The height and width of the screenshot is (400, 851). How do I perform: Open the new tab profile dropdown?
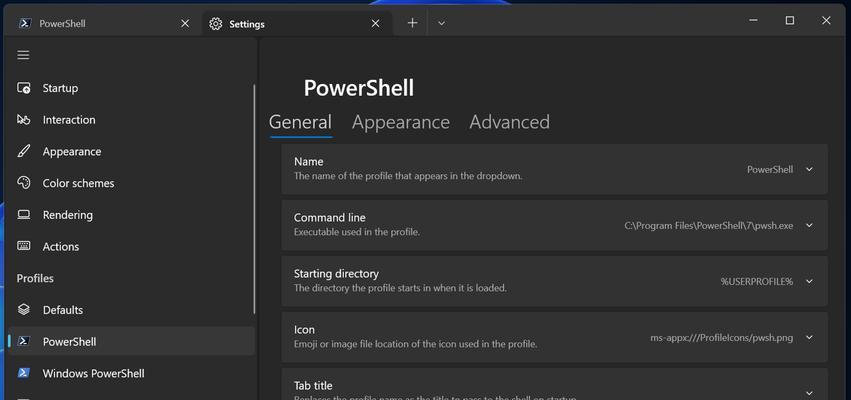coord(441,23)
